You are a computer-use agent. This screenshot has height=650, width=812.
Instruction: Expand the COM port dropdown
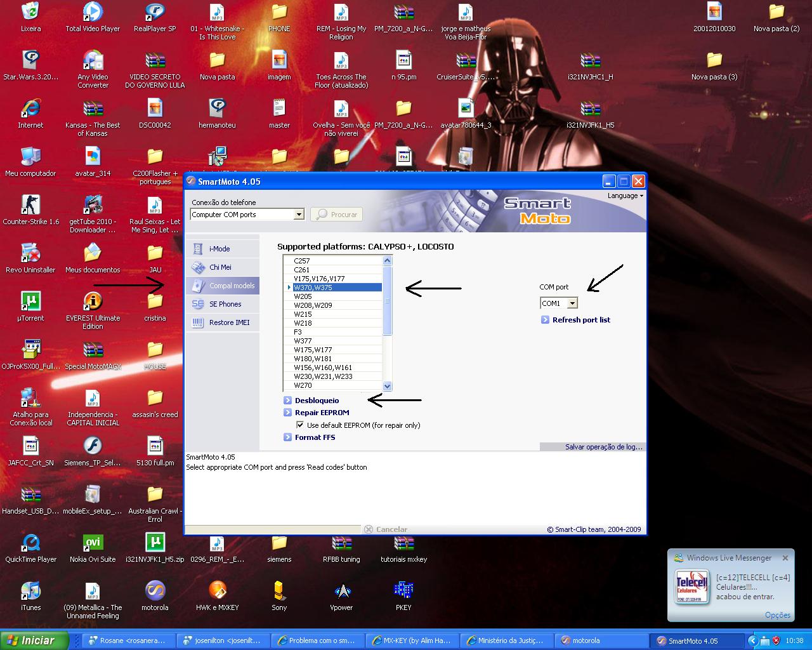(x=572, y=303)
